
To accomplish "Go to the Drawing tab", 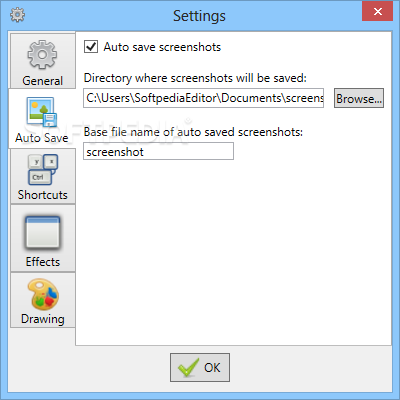I will [x=43, y=300].
